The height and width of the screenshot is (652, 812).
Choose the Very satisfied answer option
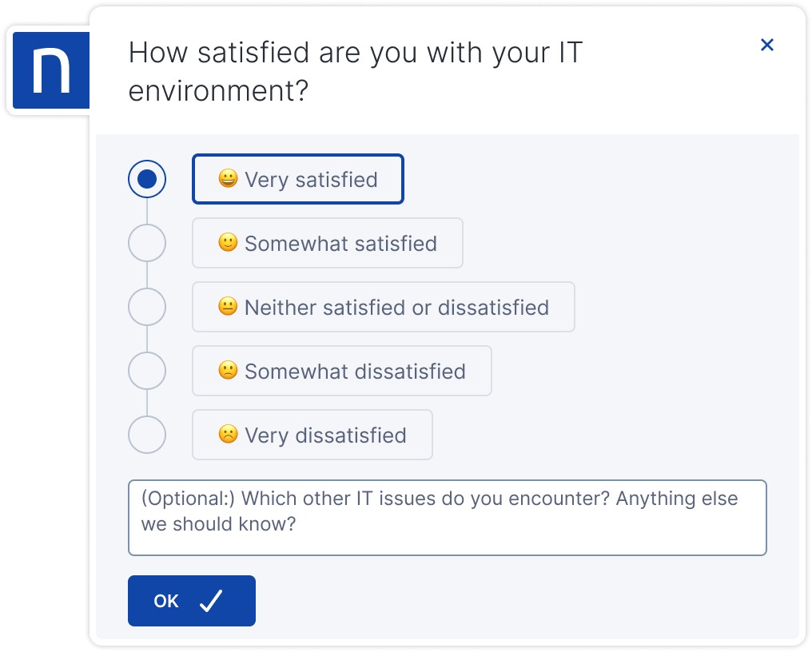click(x=297, y=179)
